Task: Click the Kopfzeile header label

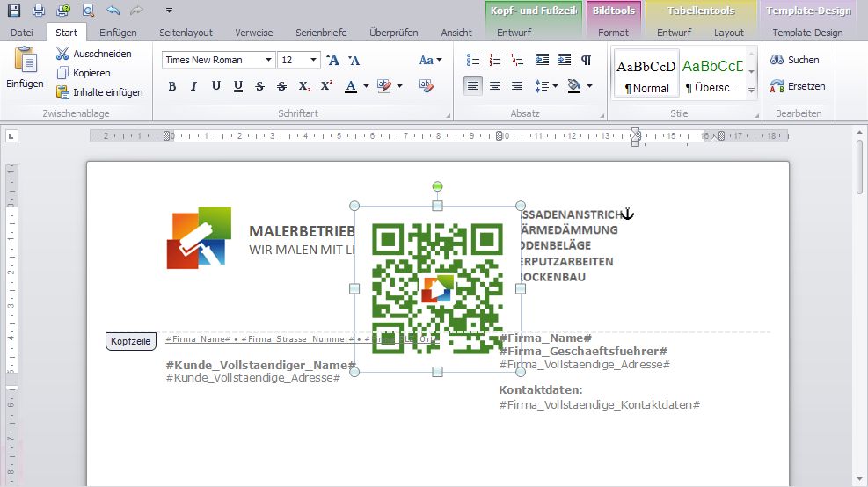Action: point(131,341)
